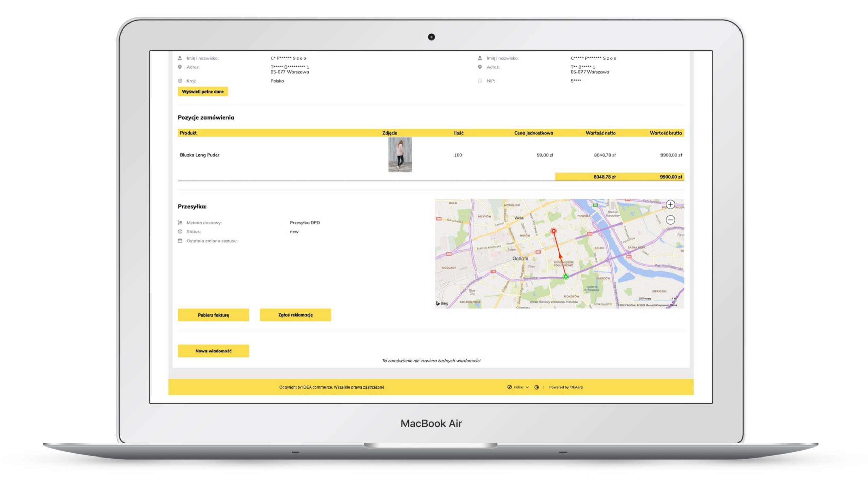Click the calendar icon beside Ostatnia zmiana statusu
Viewport: 868px width, 488px height.
[x=180, y=241]
